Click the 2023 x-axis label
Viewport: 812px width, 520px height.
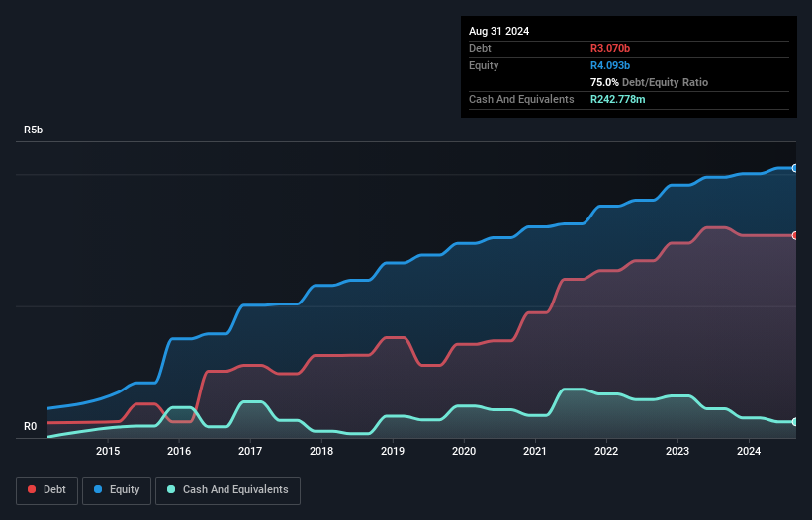point(677,451)
